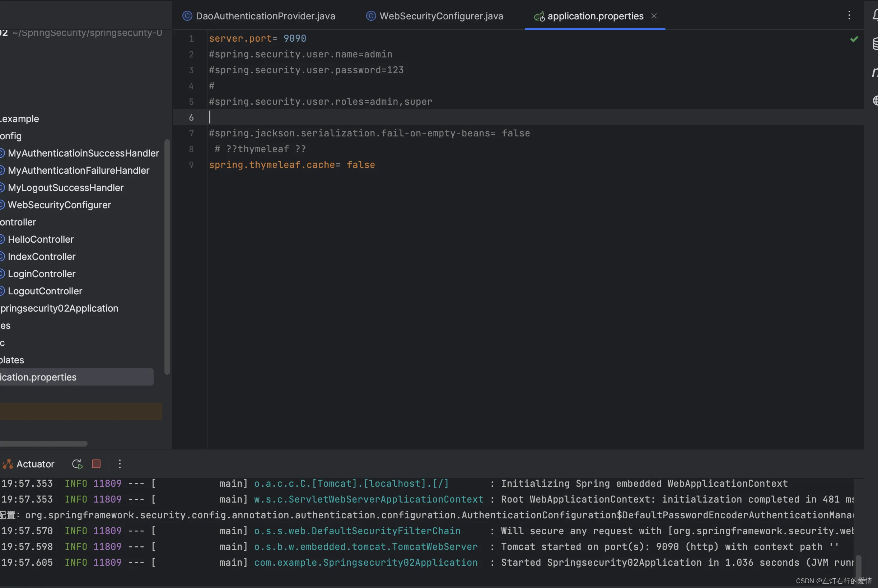The height and width of the screenshot is (588, 878).
Task: Select IndexController in project tree
Action: 42,257
